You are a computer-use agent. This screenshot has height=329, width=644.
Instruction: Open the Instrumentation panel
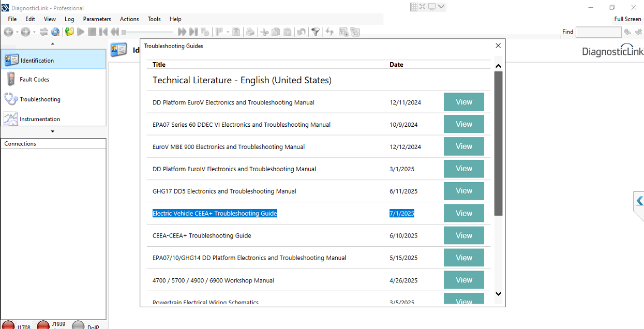[39, 119]
